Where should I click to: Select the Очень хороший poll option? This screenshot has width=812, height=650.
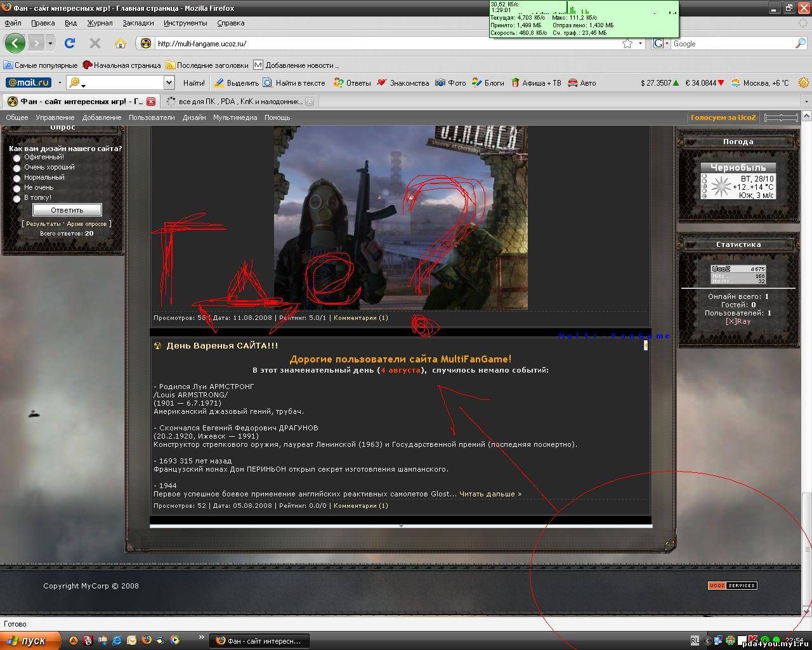17,168
